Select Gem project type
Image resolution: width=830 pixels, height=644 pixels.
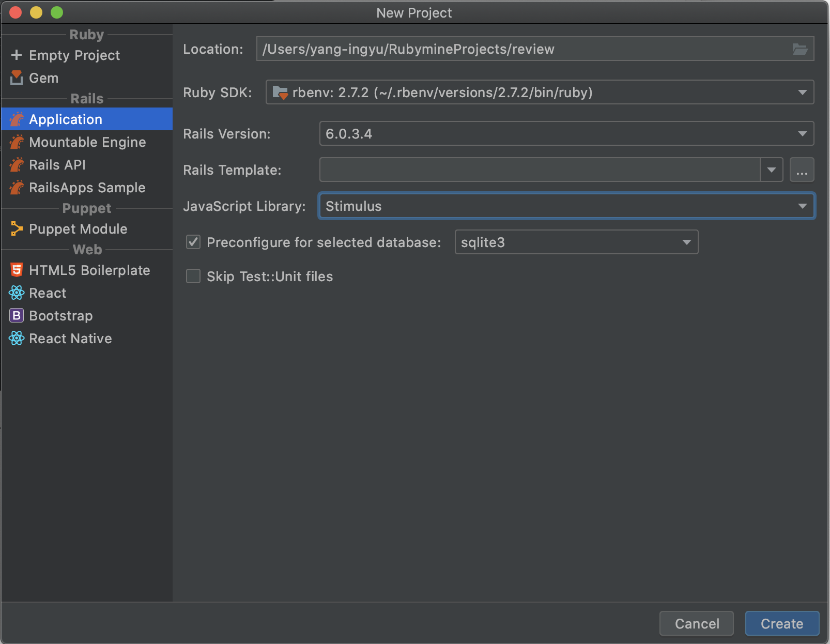tap(87, 78)
